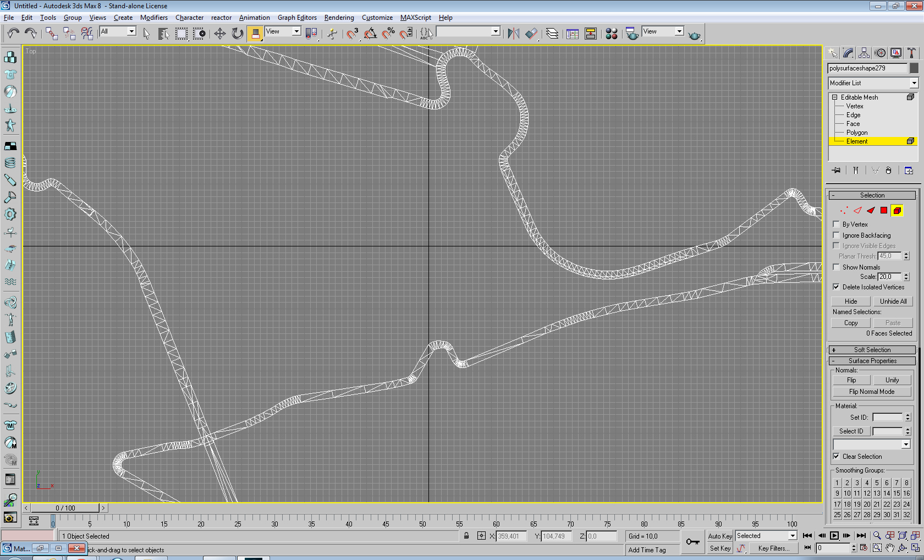The image size is (924, 560).
Task: Click the Min/Max viewport toggle icon
Action: (x=915, y=548)
